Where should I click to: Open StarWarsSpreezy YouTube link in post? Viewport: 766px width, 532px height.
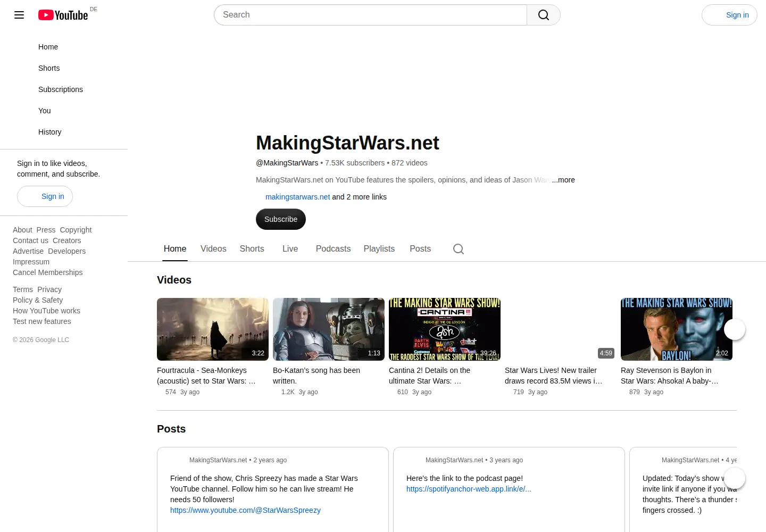click(245, 510)
